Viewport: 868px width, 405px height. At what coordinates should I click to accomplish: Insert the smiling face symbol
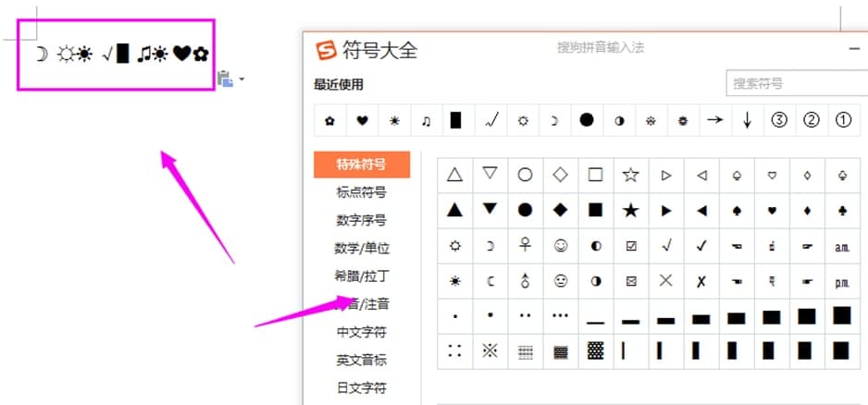[x=560, y=246]
